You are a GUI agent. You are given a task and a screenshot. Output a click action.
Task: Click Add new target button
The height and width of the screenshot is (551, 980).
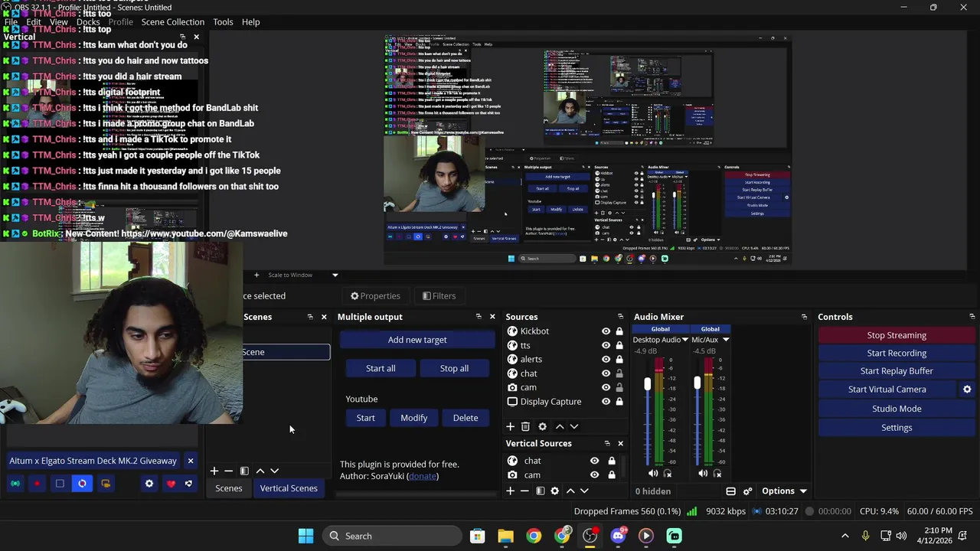point(417,340)
